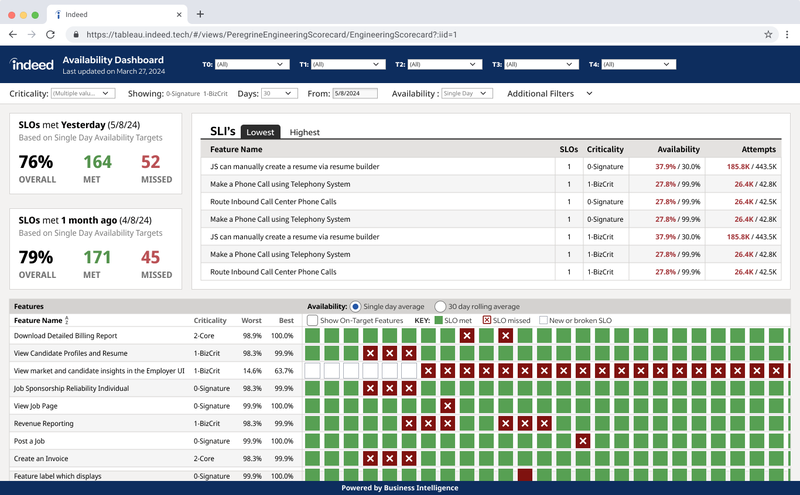Open the browser three-dot menu

pos(787,34)
